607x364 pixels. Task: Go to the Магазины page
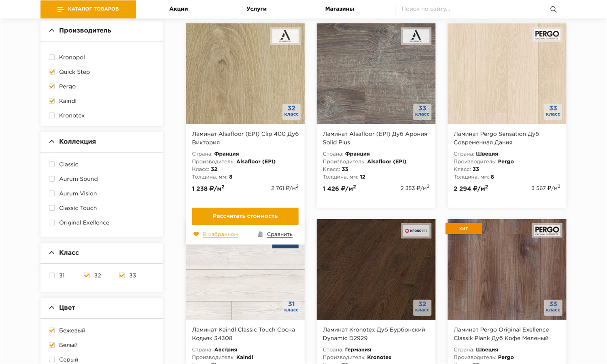(339, 9)
